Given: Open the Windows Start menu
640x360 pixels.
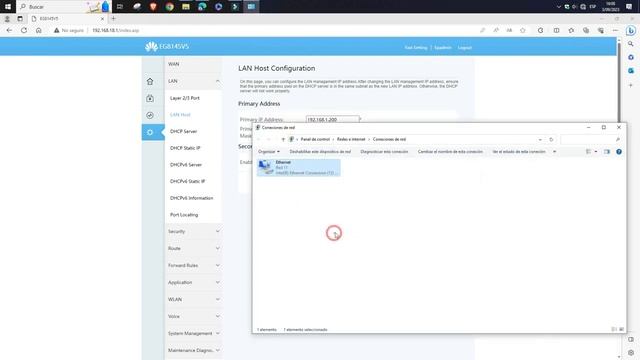Looking at the screenshot, I should [x=7, y=7].
